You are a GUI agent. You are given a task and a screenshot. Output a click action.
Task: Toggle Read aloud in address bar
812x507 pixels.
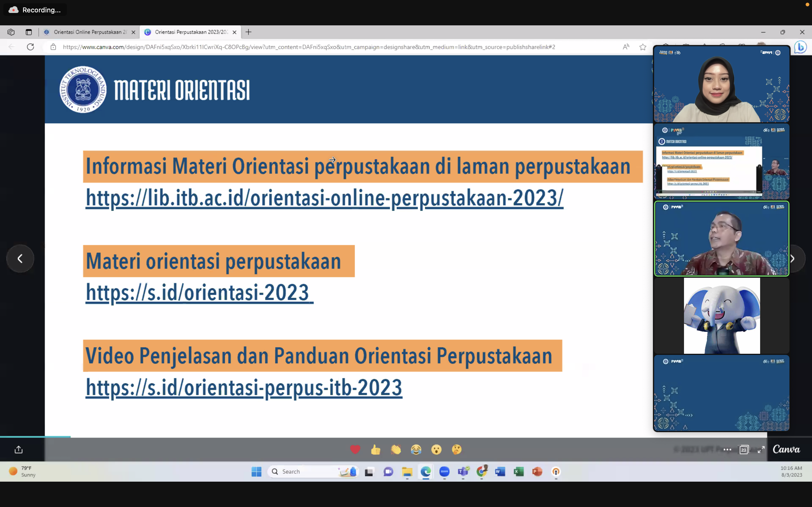pos(626,47)
